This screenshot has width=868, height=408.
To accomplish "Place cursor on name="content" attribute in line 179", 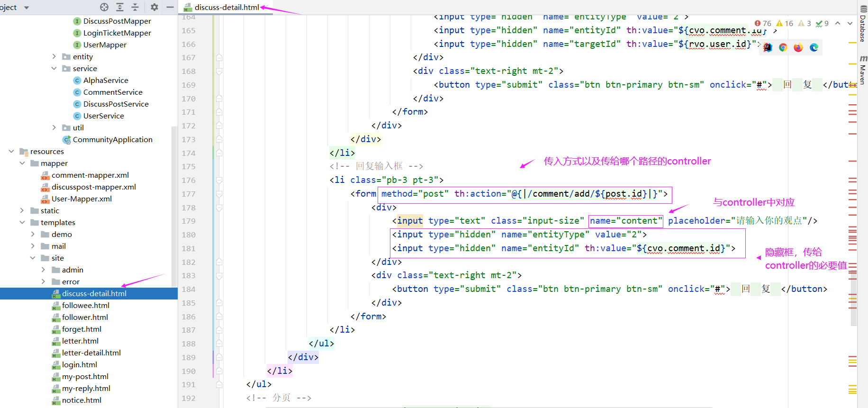I will (626, 221).
